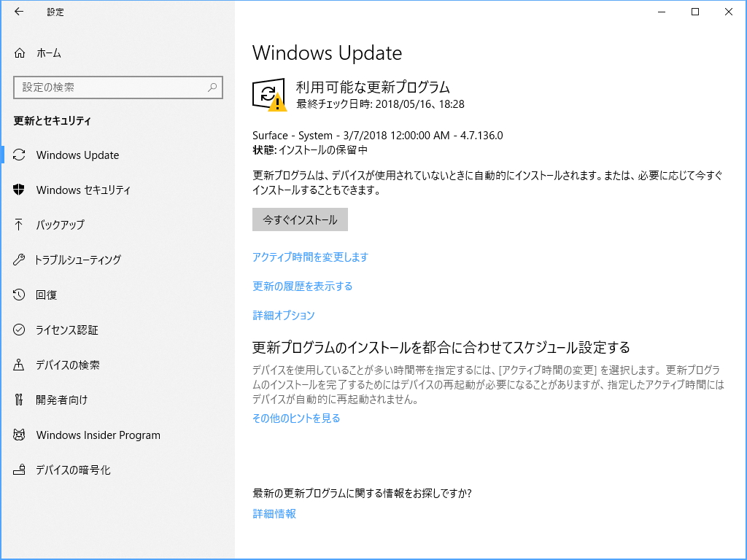Click the search magnifier in the search box
This screenshot has width=747, height=560.
pyautogui.click(x=212, y=87)
